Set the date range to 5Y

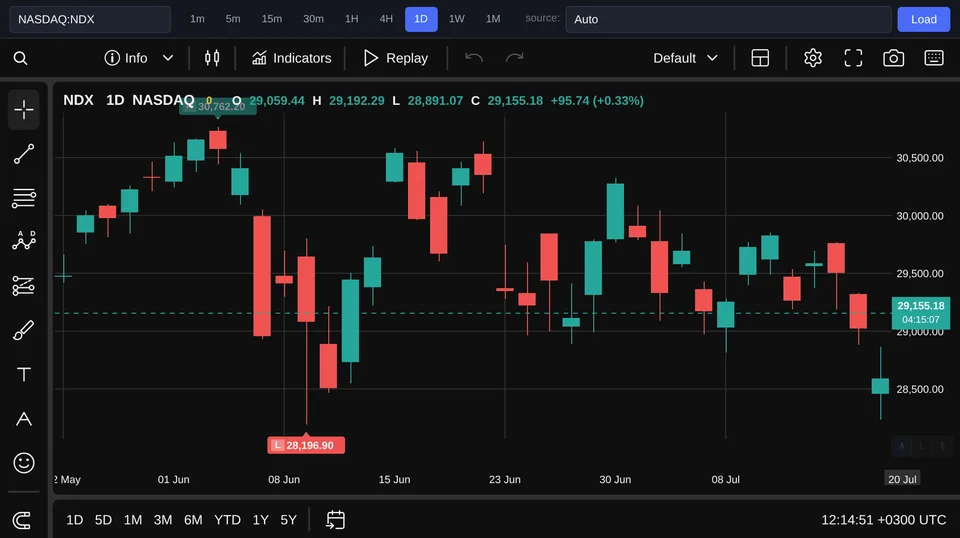tap(288, 520)
